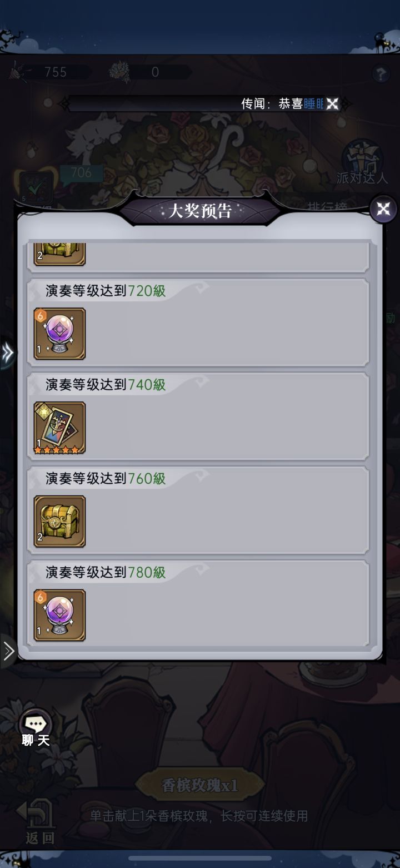Close the 大奖预告 reward preview popup

coord(383,209)
